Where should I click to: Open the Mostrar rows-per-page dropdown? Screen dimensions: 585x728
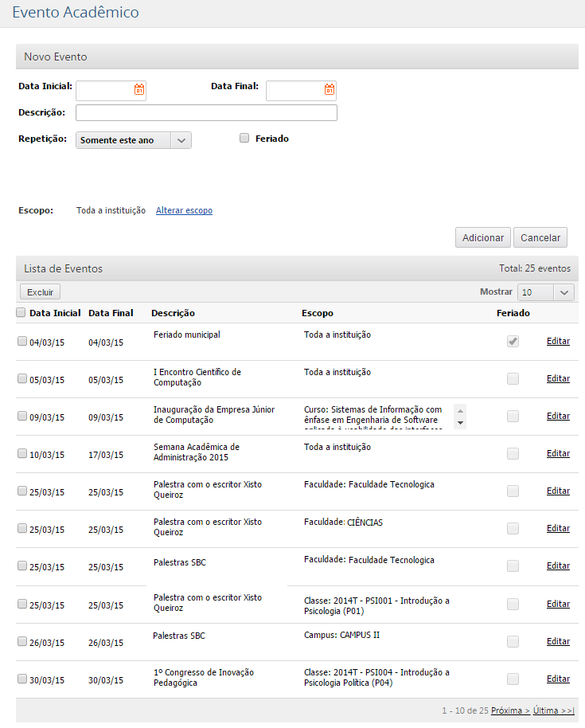coord(545,292)
